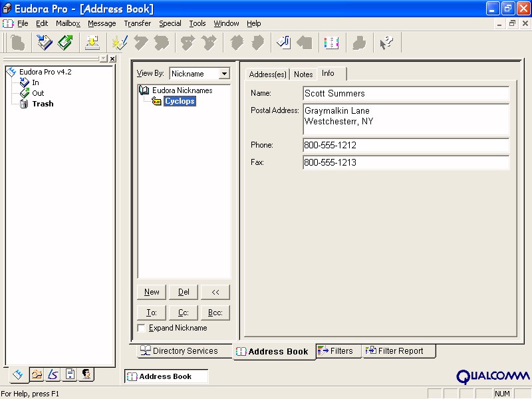Click the New Message toolbar icon
This screenshot has width=532, height=399.
pyautogui.click(x=120, y=43)
